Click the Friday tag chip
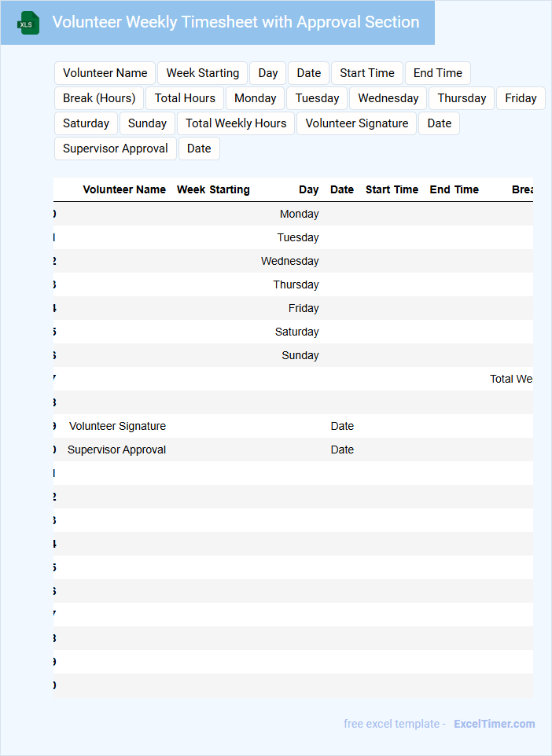Screen dimensions: 552x756 pos(521,98)
